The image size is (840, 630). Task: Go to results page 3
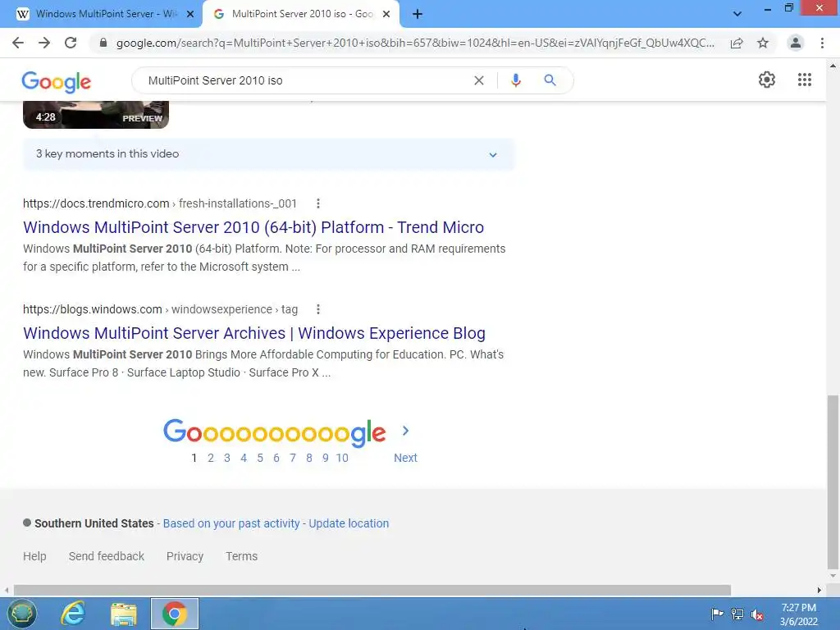(227, 458)
